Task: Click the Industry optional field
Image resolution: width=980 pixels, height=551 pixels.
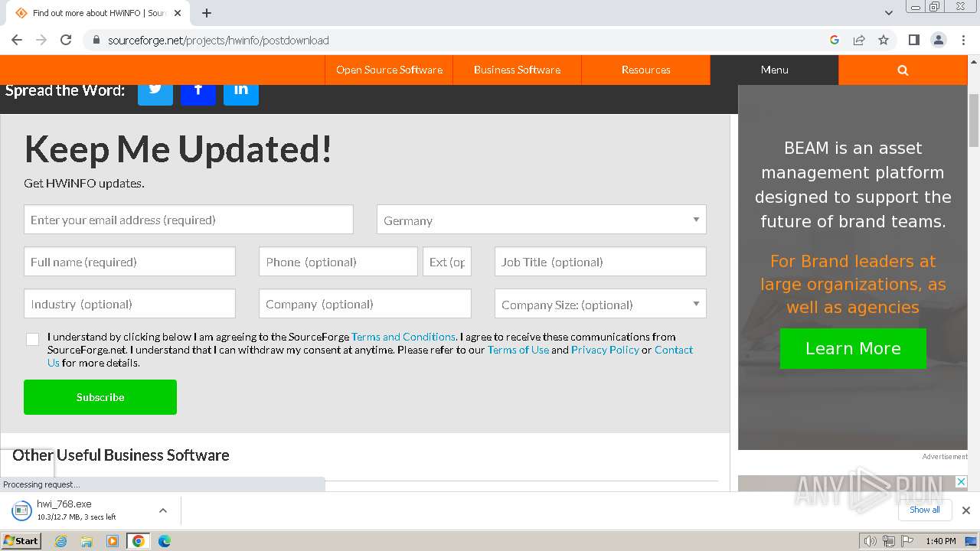Action: tap(129, 304)
